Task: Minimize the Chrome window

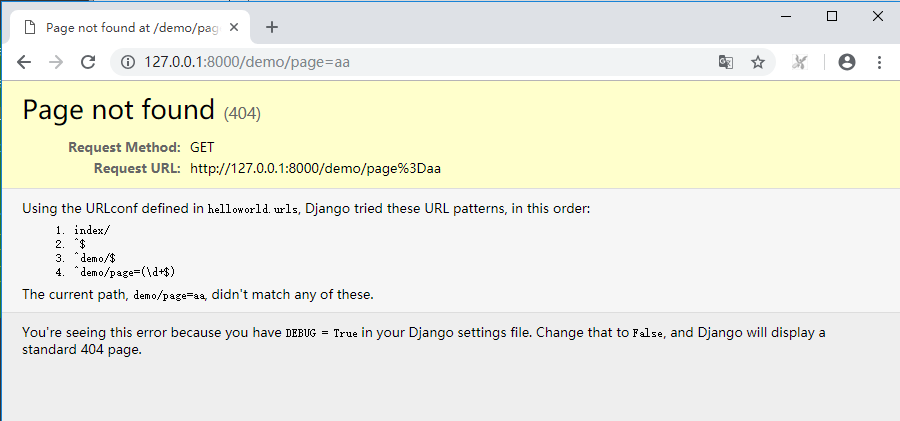Action: 787,16
